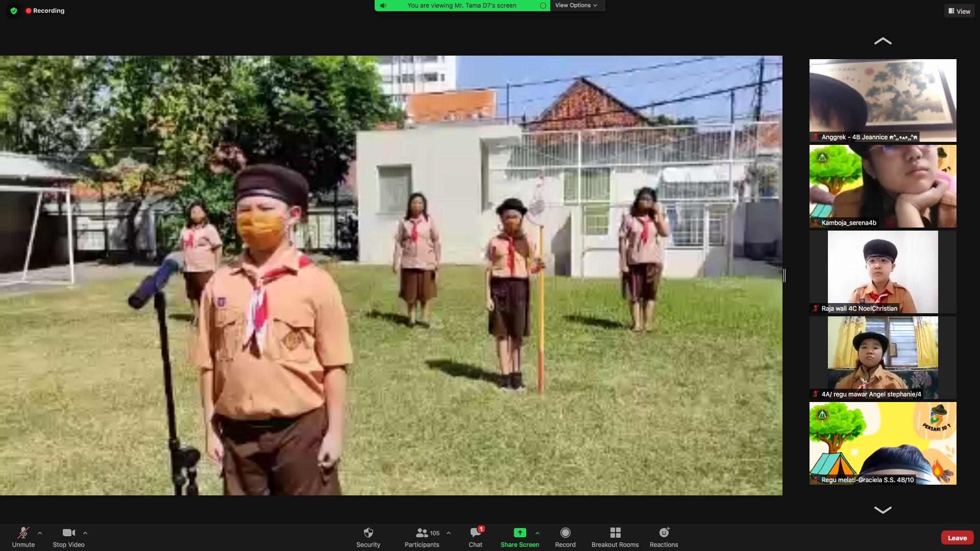The width and height of the screenshot is (980, 551).
Task: Click the green encryption shield icon
Action: click(14, 11)
